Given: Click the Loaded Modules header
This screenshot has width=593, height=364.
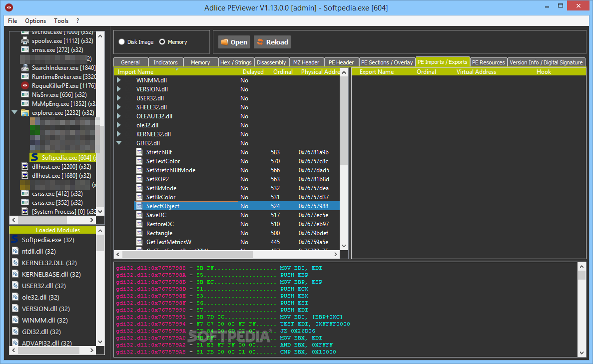Looking at the screenshot, I should click(x=52, y=230).
